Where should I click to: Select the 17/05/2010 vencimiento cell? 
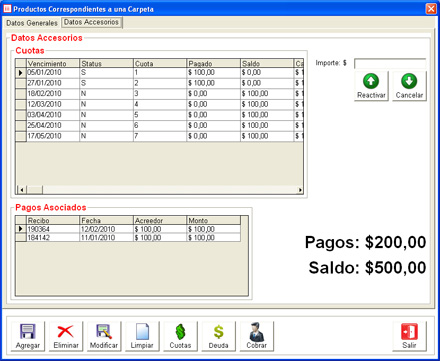[53, 136]
